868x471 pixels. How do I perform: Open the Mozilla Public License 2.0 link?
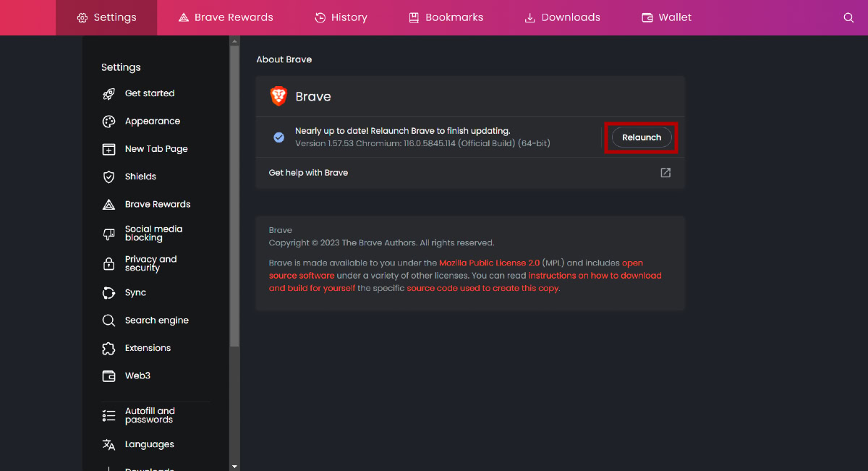pyautogui.click(x=489, y=263)
